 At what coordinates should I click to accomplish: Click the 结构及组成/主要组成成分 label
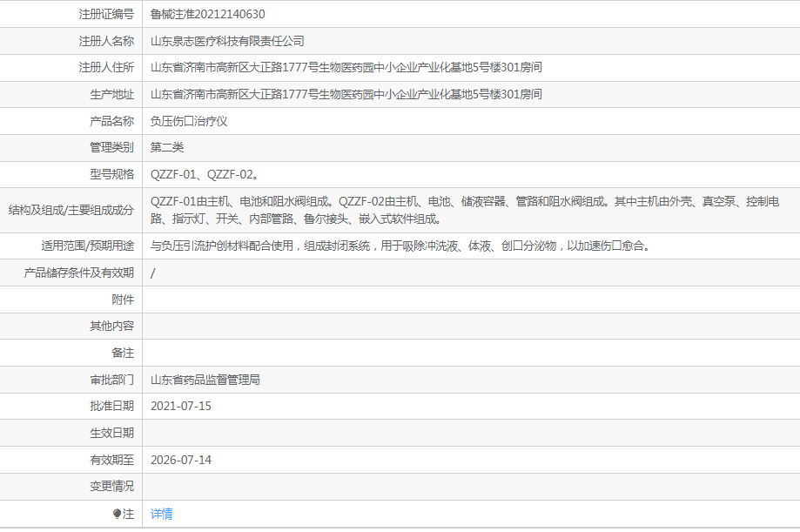(71, 210)
